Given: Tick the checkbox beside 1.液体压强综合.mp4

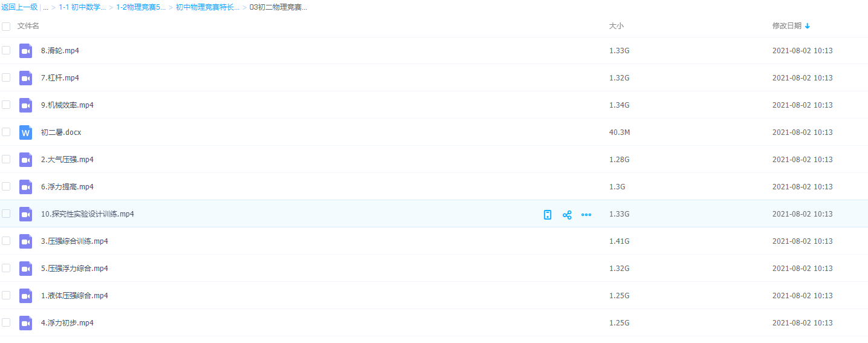Looking at the screenshot, I should click(x=6, y=295).
